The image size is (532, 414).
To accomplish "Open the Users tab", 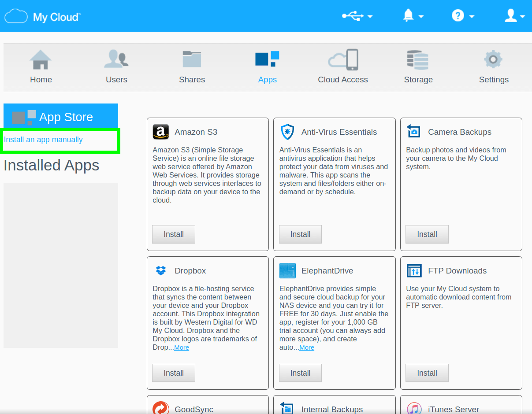I will click(116, 67).
